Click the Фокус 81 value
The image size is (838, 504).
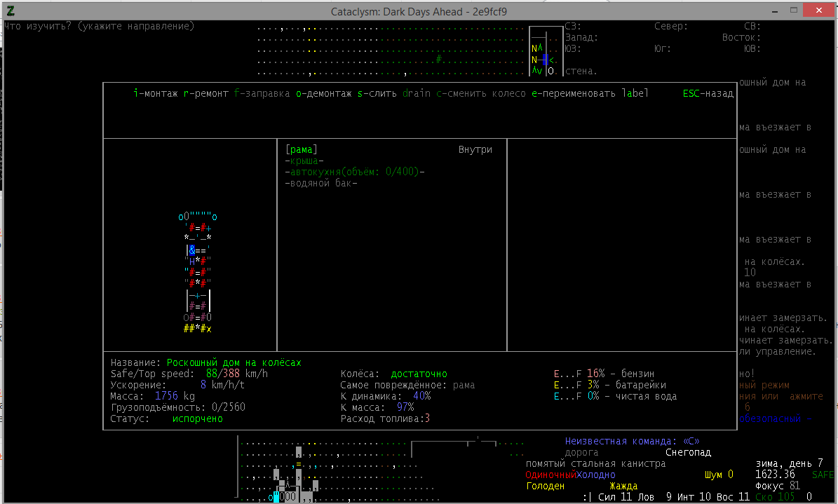778,486
